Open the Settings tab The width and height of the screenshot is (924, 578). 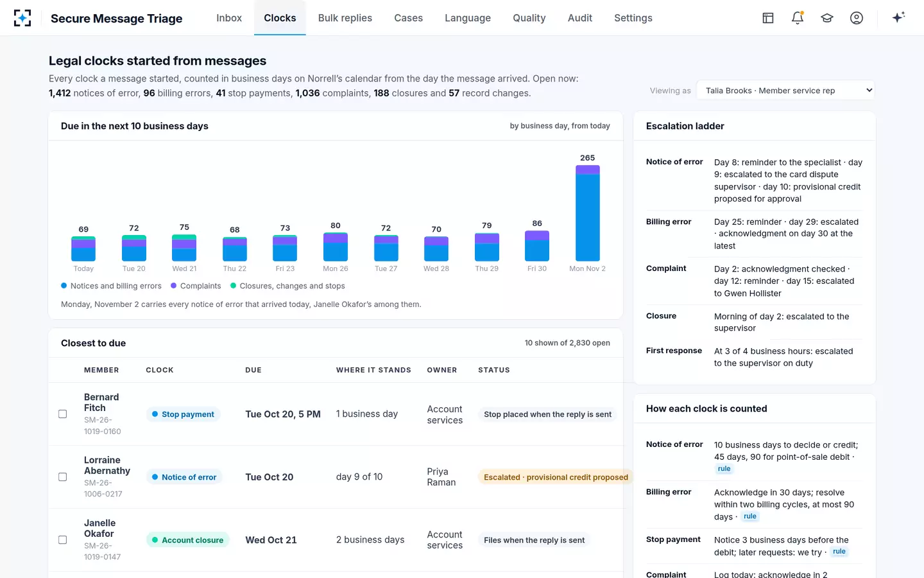coord(633,18)
